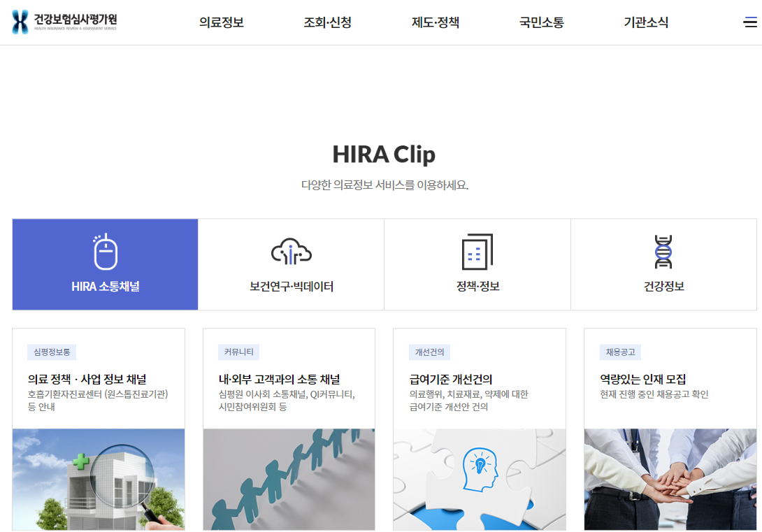Image resolution: width=762 pixels, height=532 pixels.
Task: Select the HIRA 소통채널 tab
Action: pyautogui.click(x=105, y=264)
